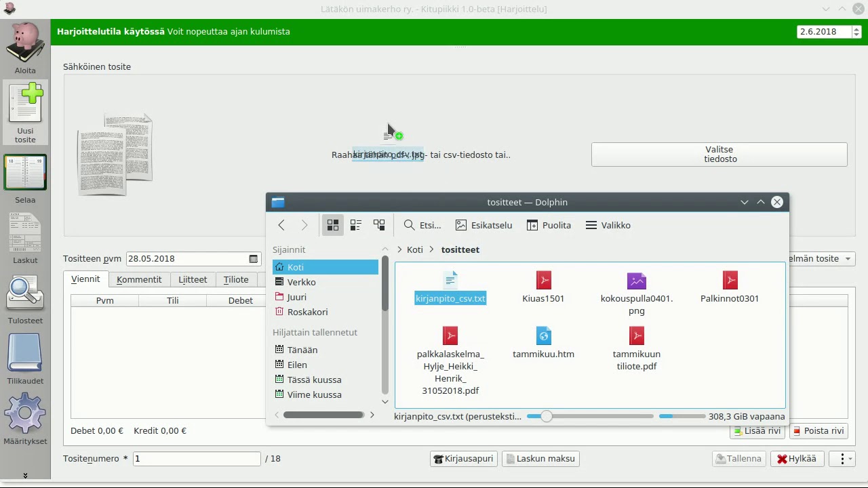Select Palkinnot0301 PDF file
This screenshot has width=868, height=488.
tap(730, 287)
